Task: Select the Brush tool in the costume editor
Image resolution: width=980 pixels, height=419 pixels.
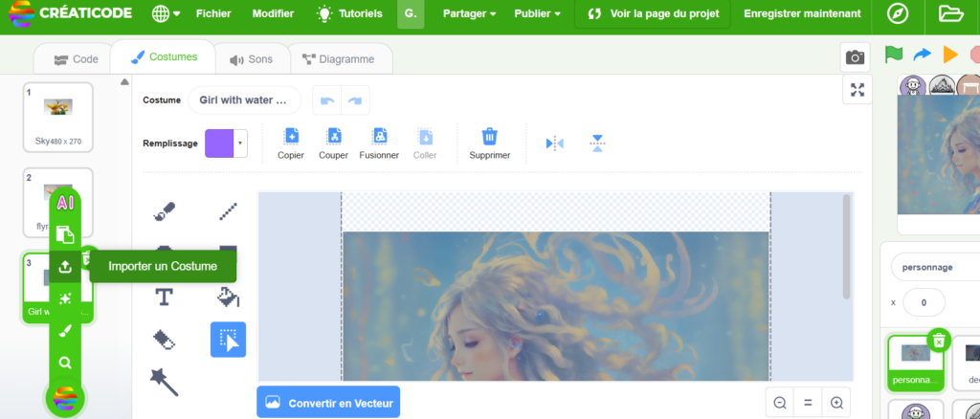Action: pos(165,212)
